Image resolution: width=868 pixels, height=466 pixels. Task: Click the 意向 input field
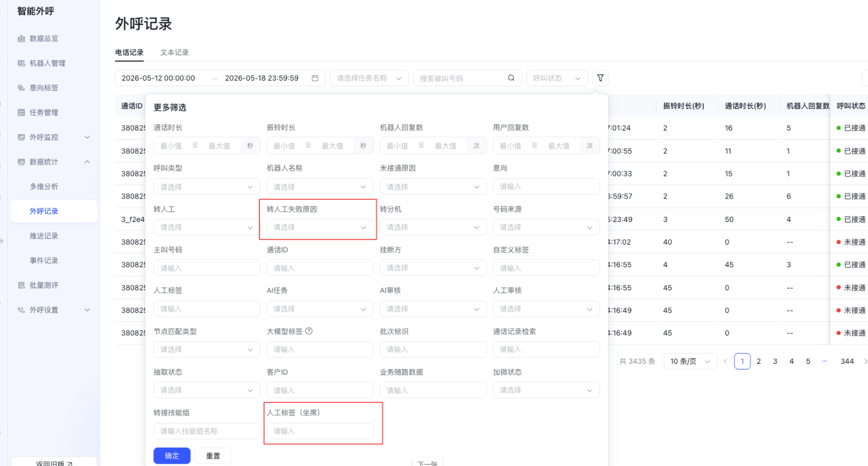pyautogui.click(x=546, y=187)
